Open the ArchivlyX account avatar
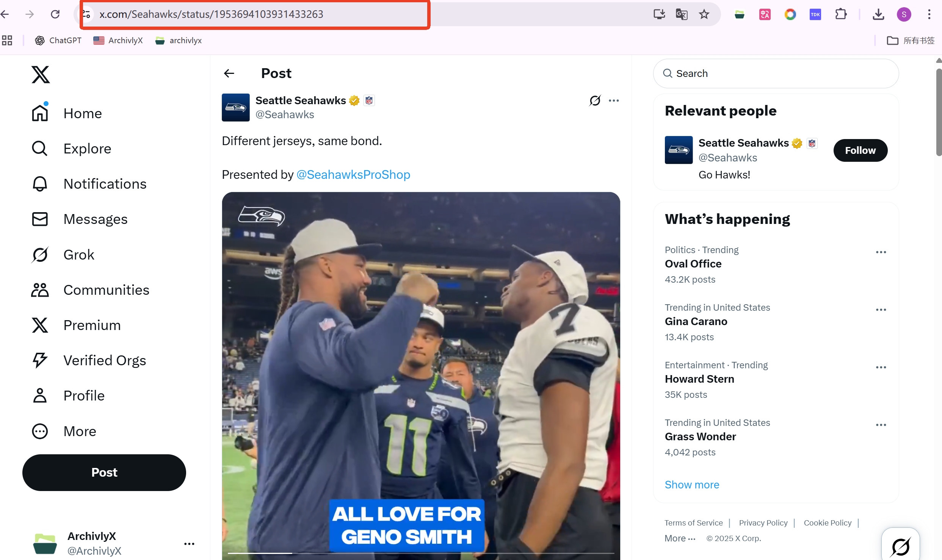942x560 pixels. 45,543
